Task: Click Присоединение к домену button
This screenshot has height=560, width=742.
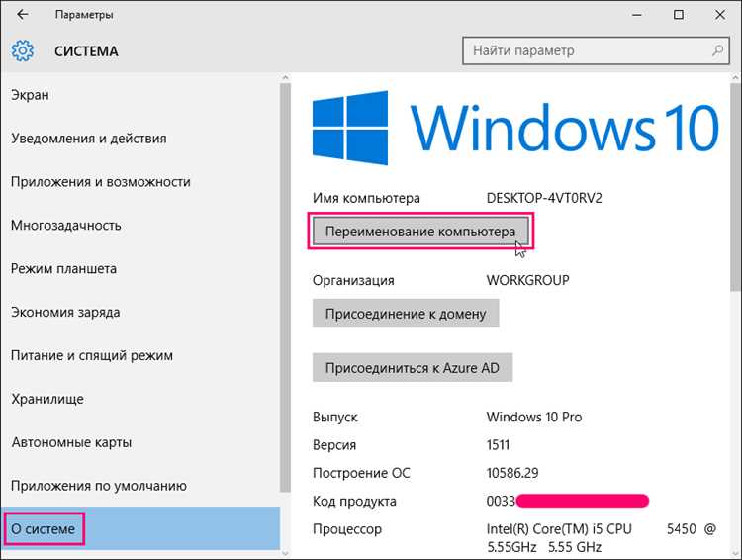Action: [x=406, y=314]
